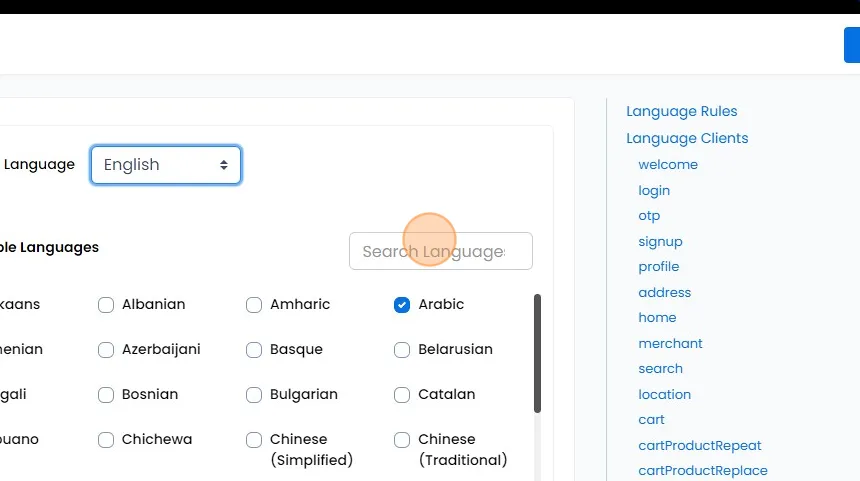Go to the otp section link
The height and width of the screenshot is (481, 860).
pos(649,216)
